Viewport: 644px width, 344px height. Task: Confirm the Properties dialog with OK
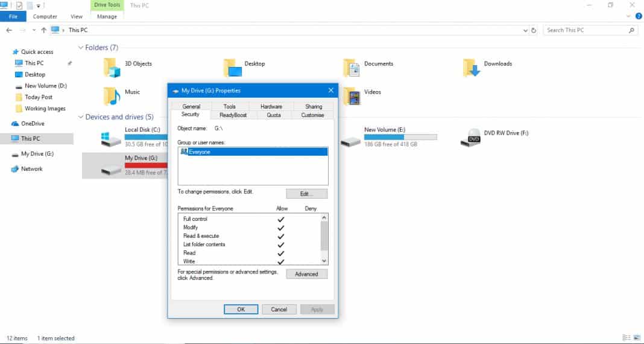coord(241,310)
